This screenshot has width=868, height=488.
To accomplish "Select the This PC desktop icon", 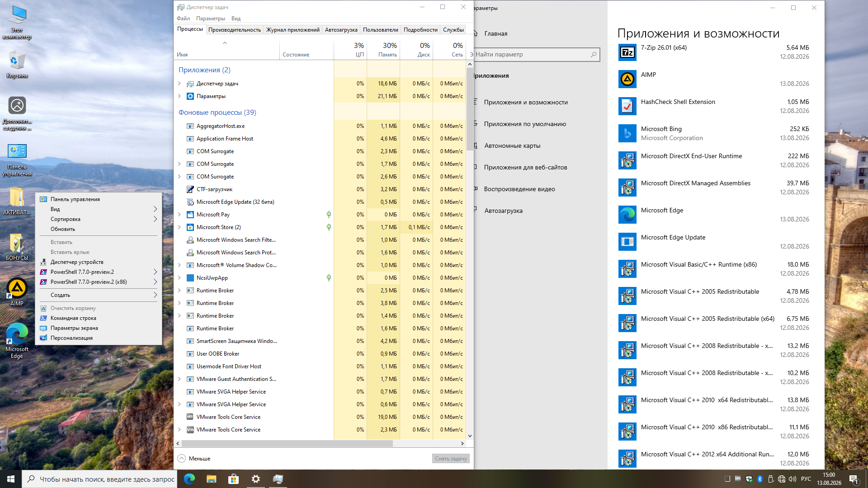I will 17,23.
